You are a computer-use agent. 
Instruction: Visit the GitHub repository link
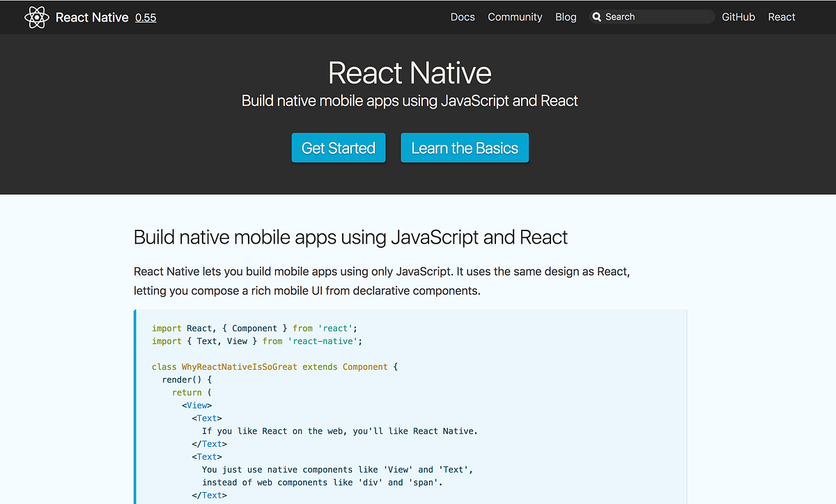738,17
